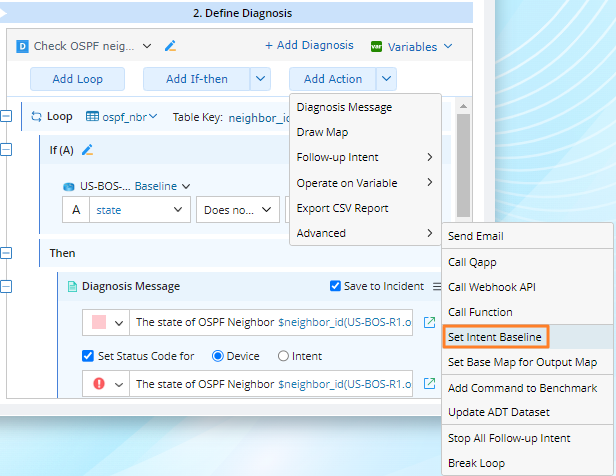Click + Add Diagnosis link
616x476 pixels.
[x=309, y=46]
